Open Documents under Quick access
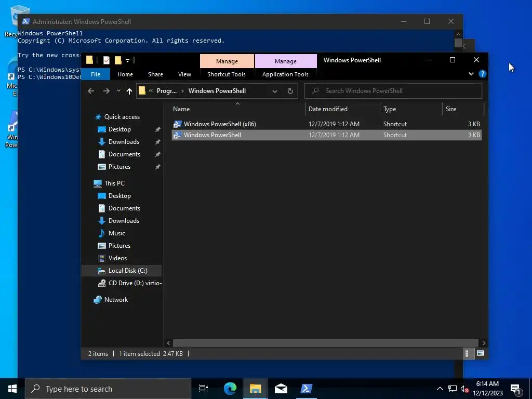Viewport: 532px width, 399px height. pos(124,154)
